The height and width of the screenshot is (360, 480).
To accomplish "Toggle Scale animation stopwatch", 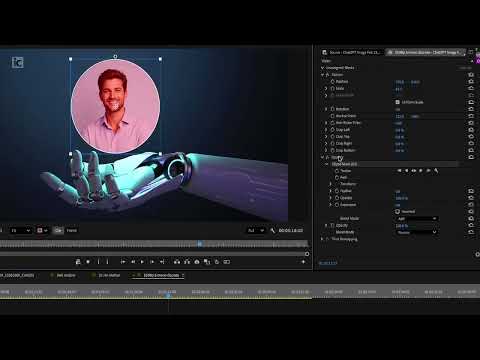I will click(332, 88).
